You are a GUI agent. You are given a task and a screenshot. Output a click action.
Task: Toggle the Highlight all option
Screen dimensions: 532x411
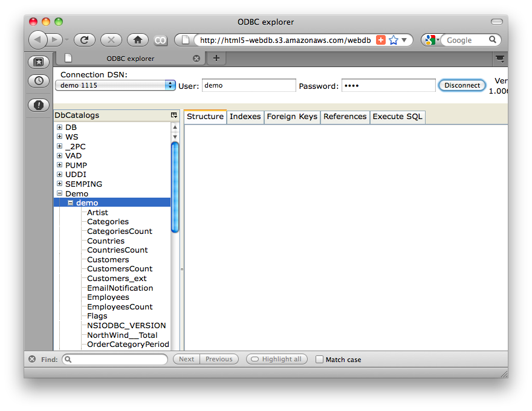coord(276,359)
